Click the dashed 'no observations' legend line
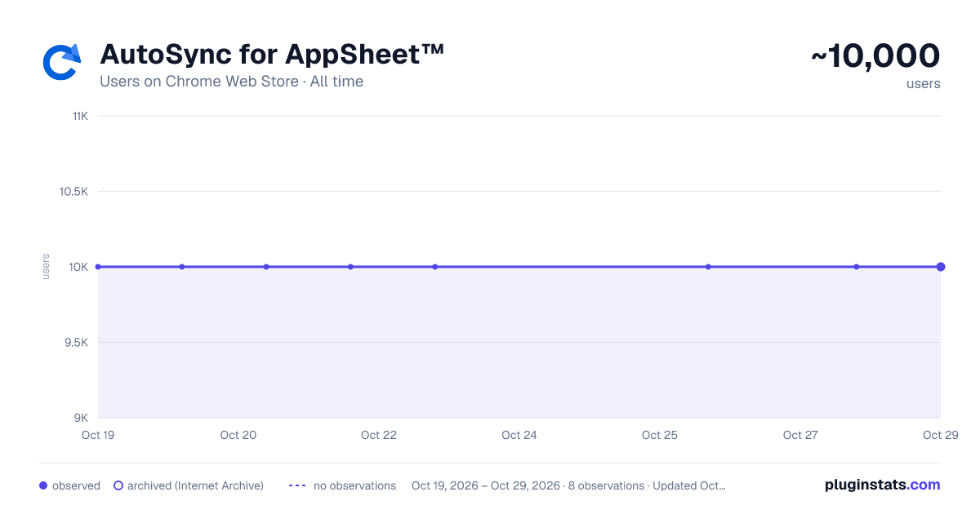Screen dimensions: 980x514 (x=297, y=485)
